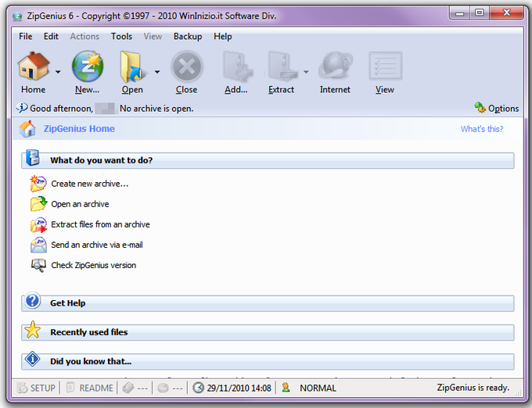
Task: Click the Open an archive folder icon
Action: (38, 204)
